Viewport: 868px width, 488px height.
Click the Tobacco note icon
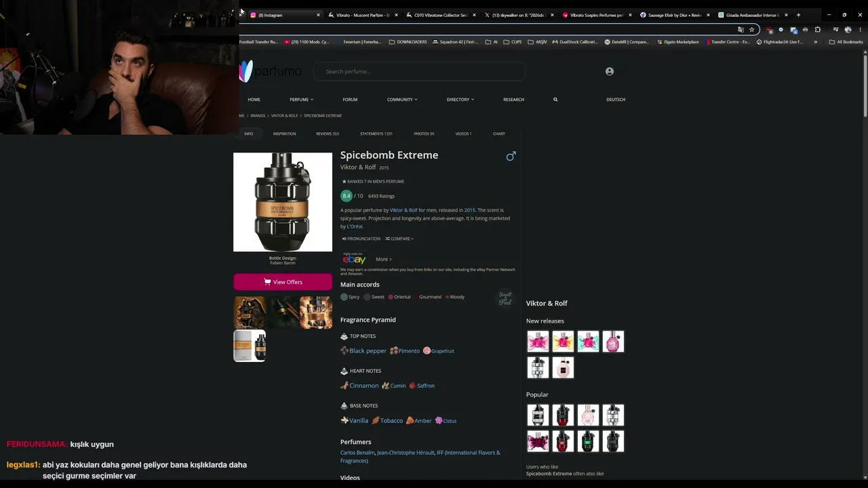[x=376, y=420]
